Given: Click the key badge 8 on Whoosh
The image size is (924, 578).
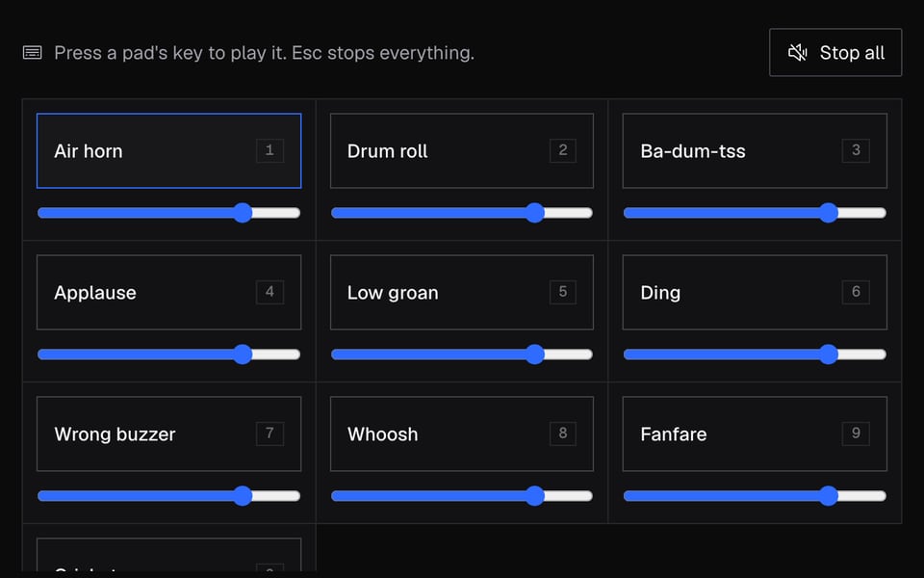Looking at the screenshot, I should [x=563, y=433].
